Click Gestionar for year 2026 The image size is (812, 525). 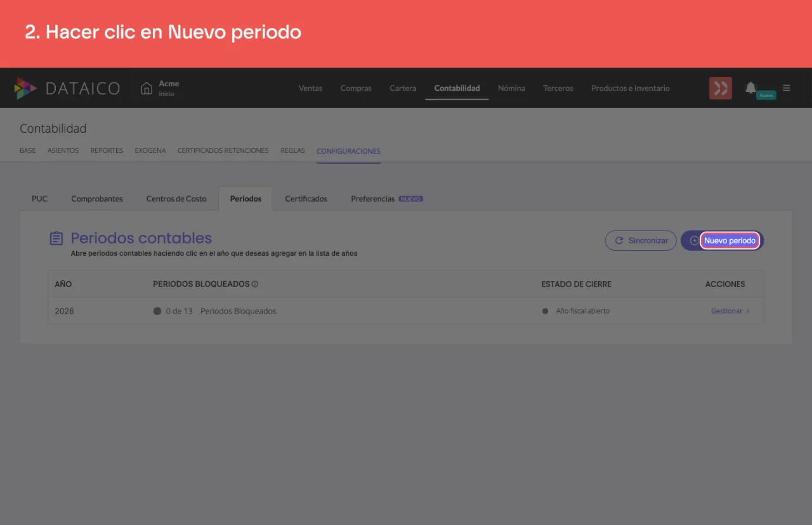click(x=730, y=311)
